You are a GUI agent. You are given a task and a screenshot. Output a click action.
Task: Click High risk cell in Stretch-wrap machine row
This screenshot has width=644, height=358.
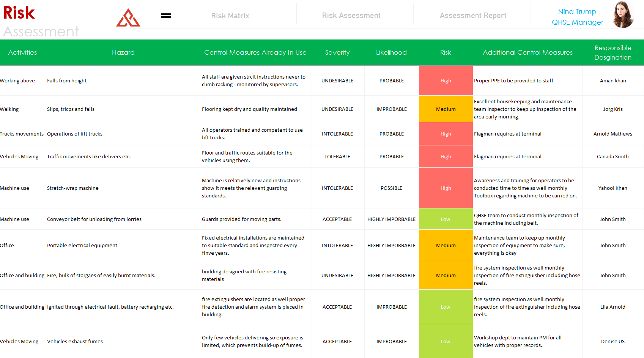pyautogui.click(x=446, y=188)
